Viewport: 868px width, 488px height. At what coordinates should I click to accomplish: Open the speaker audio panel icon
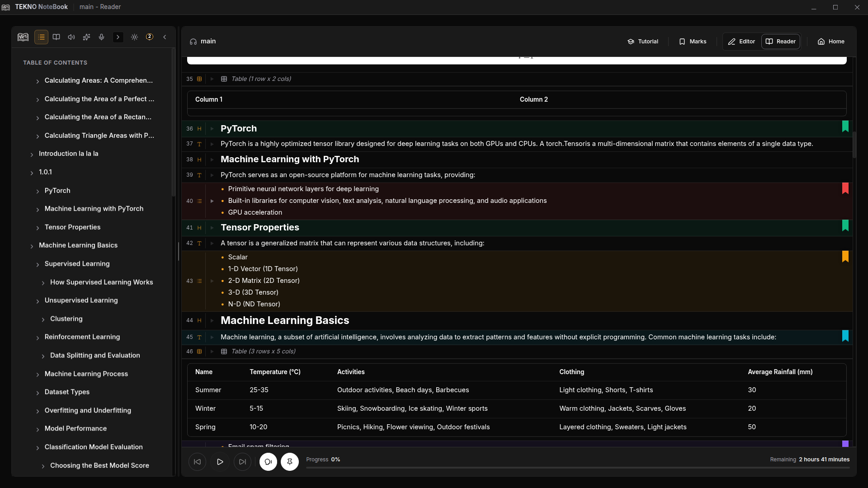[71, 37]
